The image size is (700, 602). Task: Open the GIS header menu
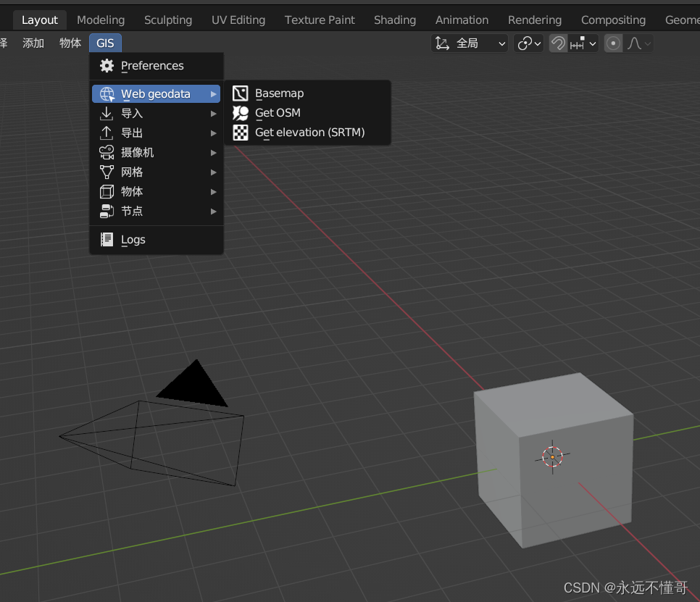click(x=105, y=43)
